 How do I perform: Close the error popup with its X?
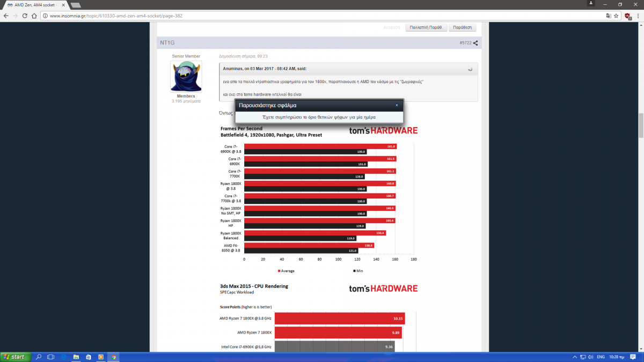(x=397, y=105)
